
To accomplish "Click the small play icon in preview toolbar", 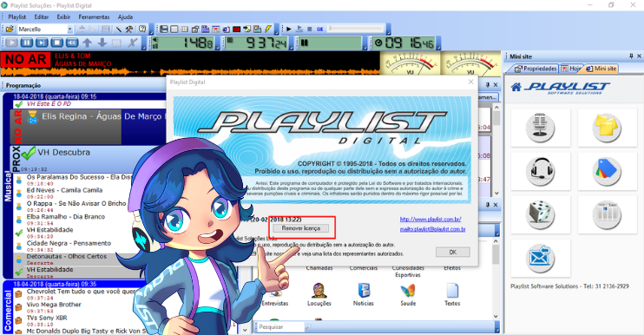I will click(x=289, y=30).
